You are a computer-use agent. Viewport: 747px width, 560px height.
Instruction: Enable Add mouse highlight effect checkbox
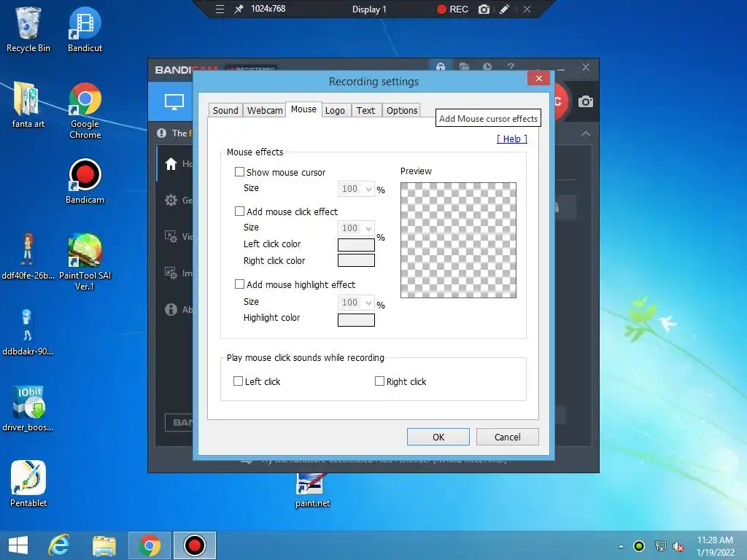[x=239, y=284]
